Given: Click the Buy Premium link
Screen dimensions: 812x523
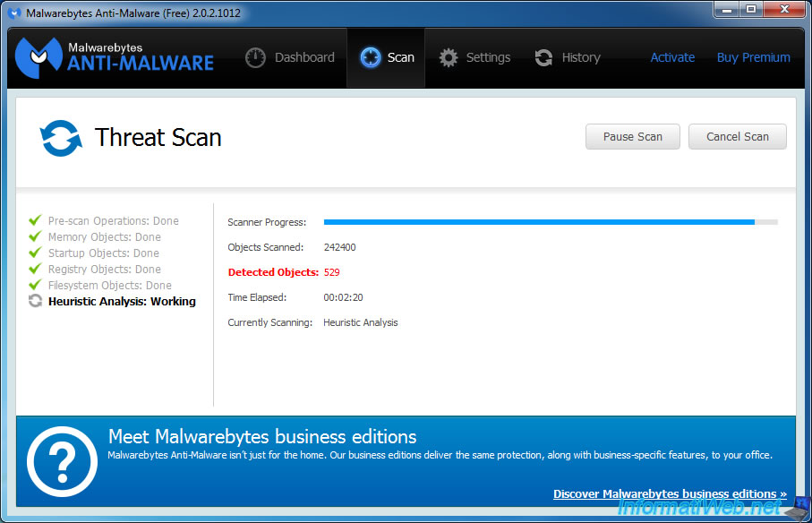Looking at the screenshot, I should coord(753,57).
